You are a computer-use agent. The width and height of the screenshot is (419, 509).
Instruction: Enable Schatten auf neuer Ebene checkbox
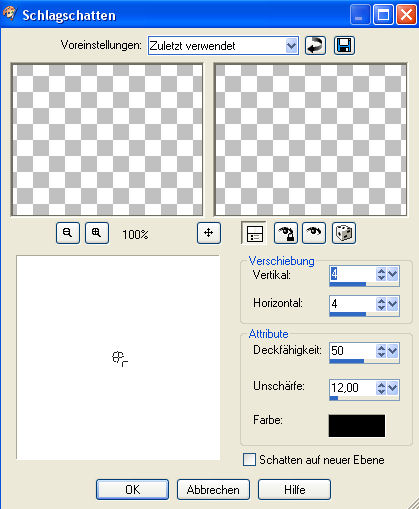(x=249, y=460)
